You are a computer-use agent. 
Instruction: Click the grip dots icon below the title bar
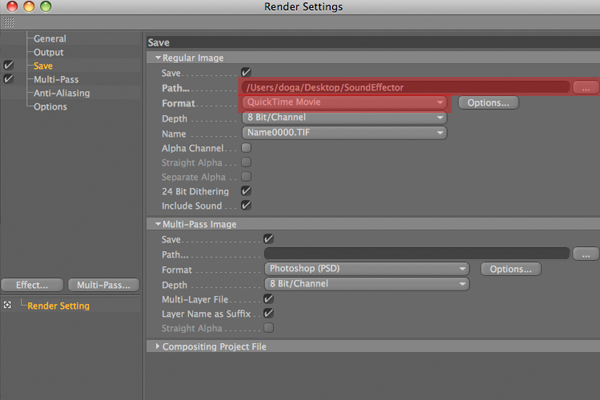[x=9, y=23]
